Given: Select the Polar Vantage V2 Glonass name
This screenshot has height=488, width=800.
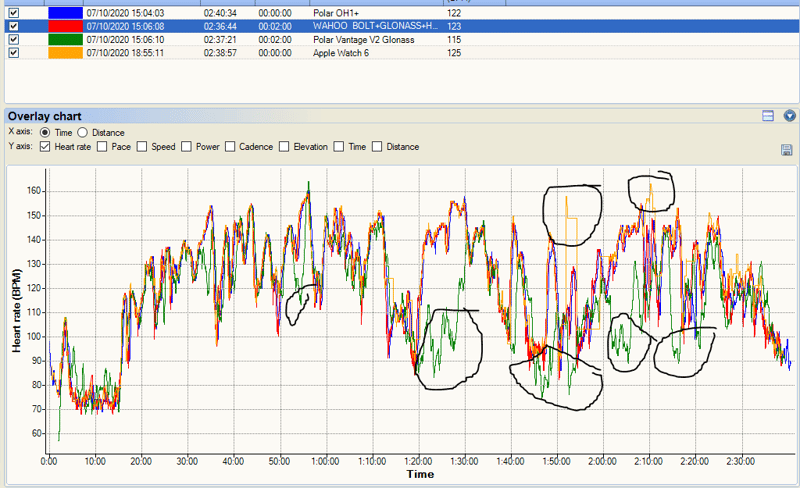Looking at the screenshot, I should pyautogui.click(x=364, y=40).
